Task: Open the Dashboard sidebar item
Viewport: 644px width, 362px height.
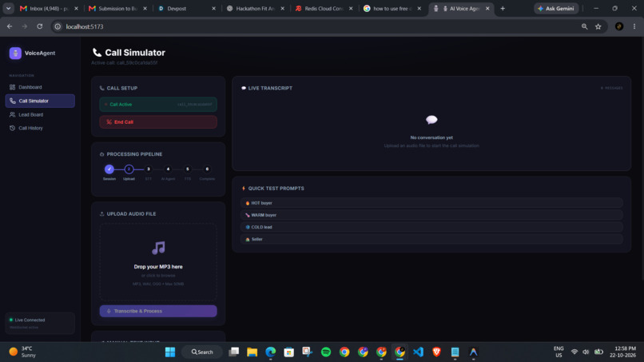Action: (40, 87)
